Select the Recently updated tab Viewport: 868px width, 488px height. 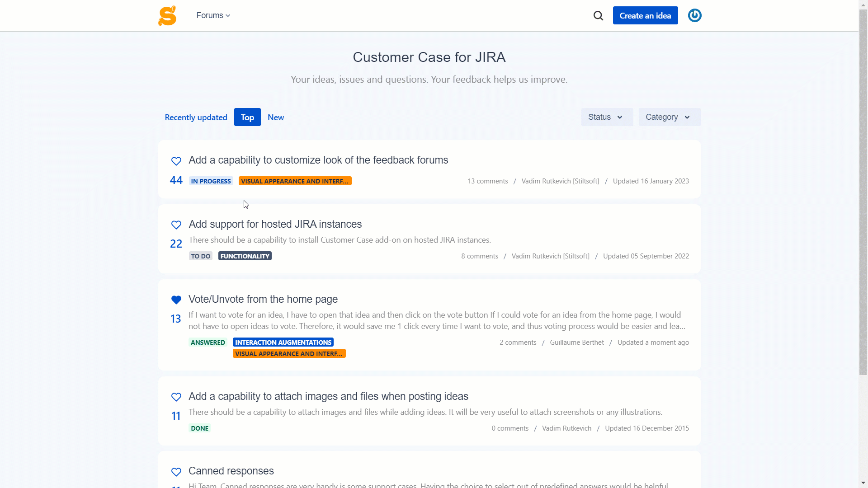pos(196,117)
